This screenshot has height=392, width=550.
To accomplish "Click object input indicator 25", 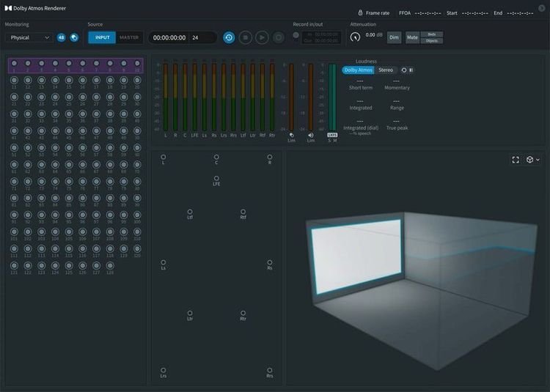I will click(x=69, y=97).
